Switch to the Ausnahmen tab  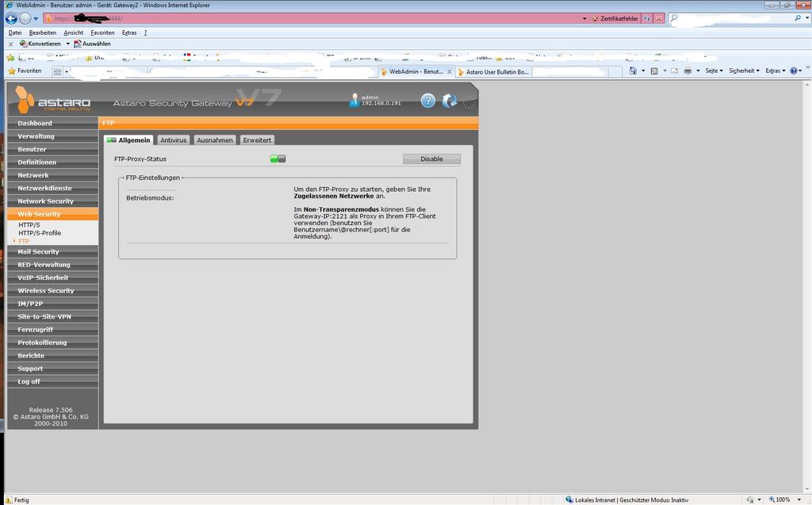215,140
